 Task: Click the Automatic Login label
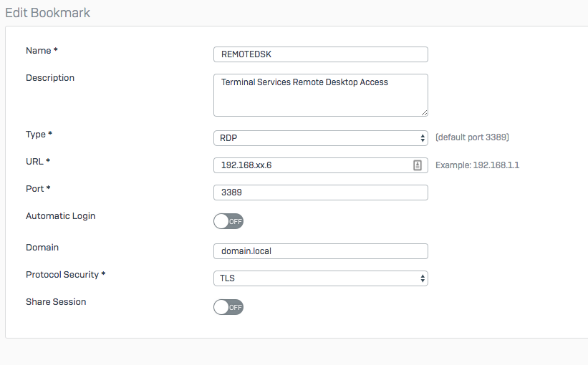point(60,216)
